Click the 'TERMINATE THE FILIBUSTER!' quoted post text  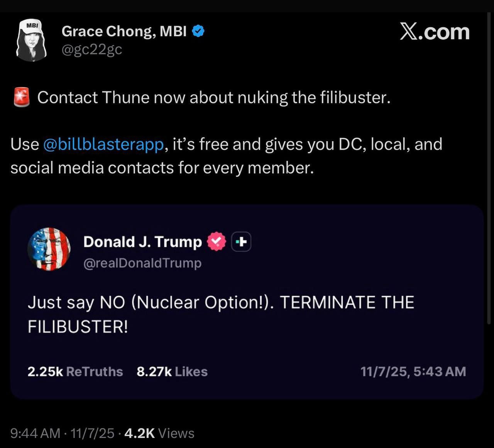(221, 314)
